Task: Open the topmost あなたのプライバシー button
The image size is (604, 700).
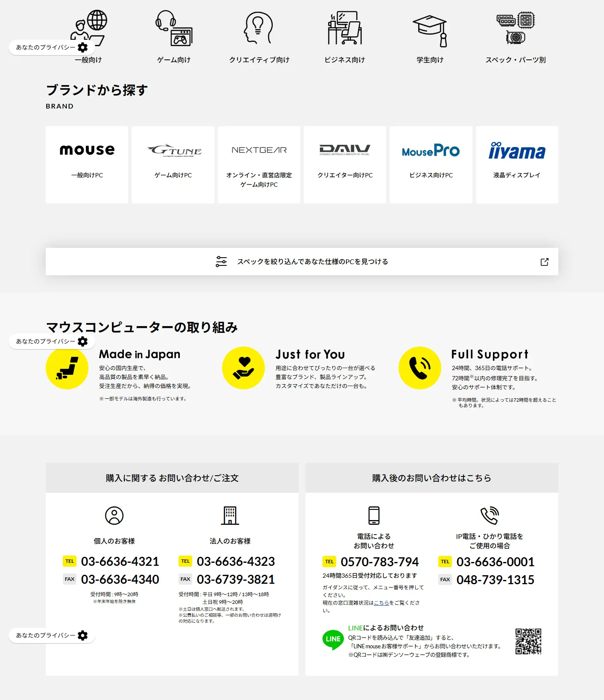Action: click(x=52, y=47)
